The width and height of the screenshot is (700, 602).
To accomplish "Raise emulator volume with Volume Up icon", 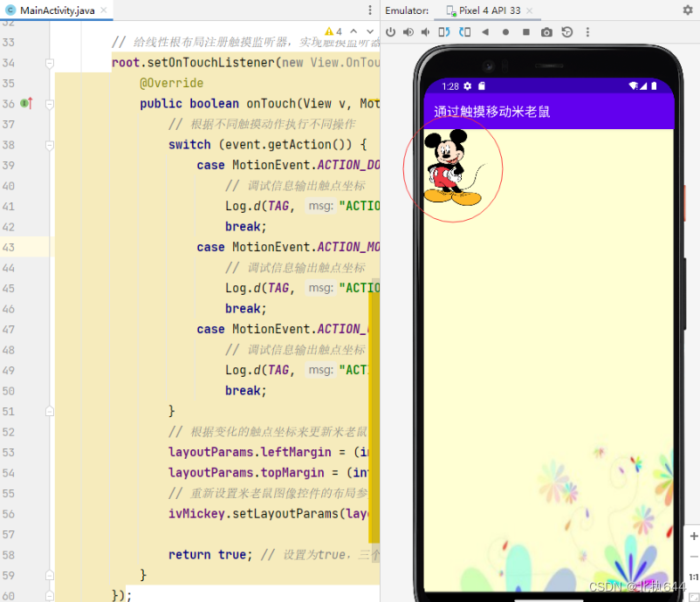I will [408, 32].
